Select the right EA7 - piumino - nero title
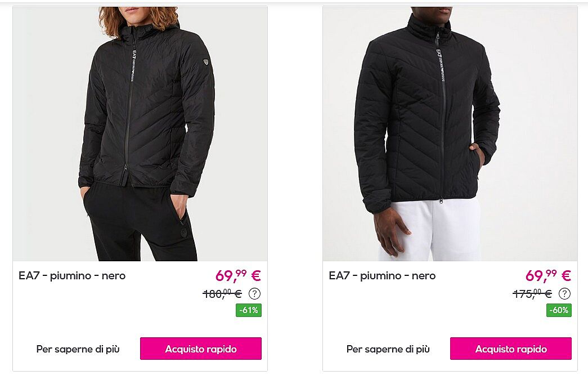 pos(382,276)
